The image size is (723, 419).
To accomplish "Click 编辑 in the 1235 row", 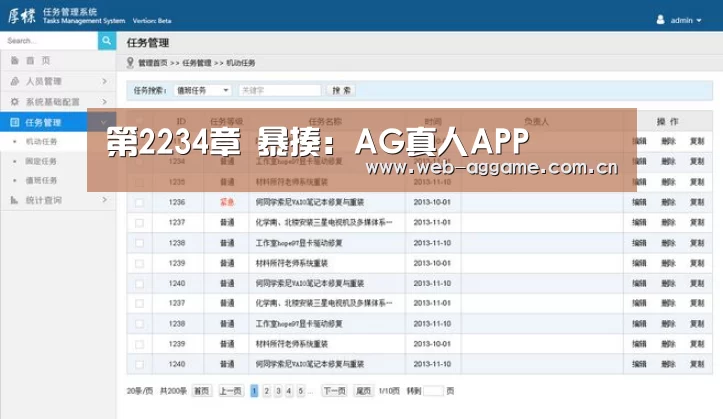I will pos(639,182).
